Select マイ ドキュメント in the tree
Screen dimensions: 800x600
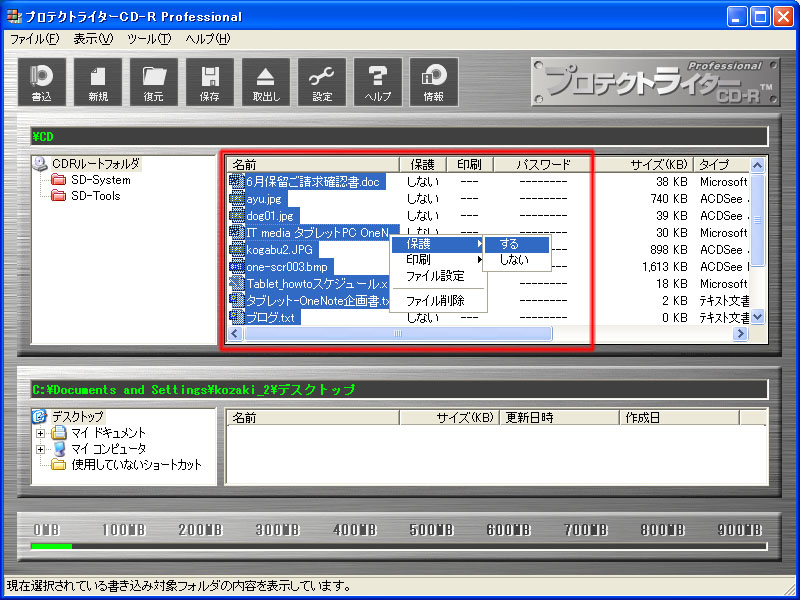[109, 433]
